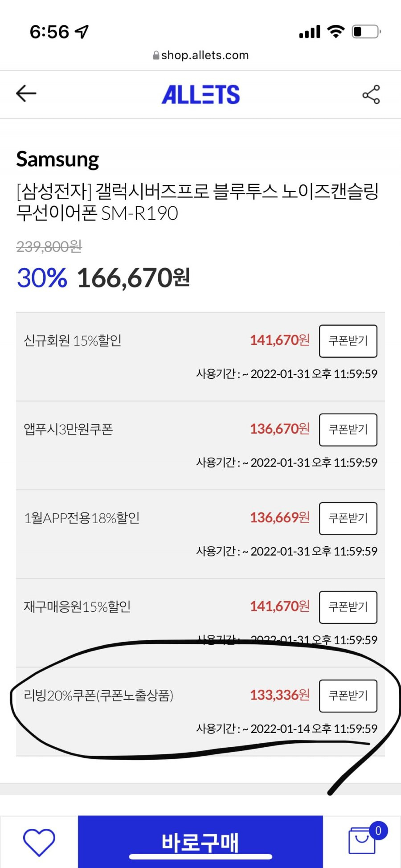Add product to wishlist with heart icon
The width and height of the screenshot is (401, 868).
coord(39,842)
